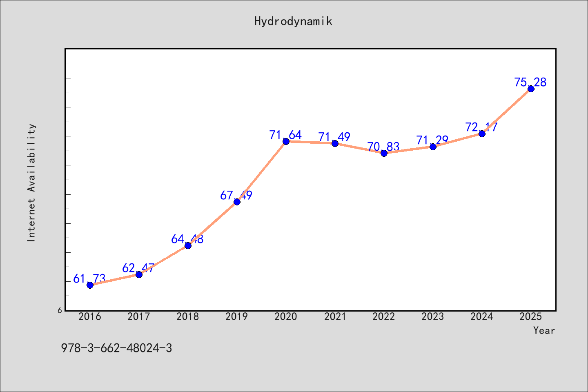Image resolution: width=588 pixels, height=392 pixels.
Task: Select the 2023 data point marker
Action: click(433, 147)
